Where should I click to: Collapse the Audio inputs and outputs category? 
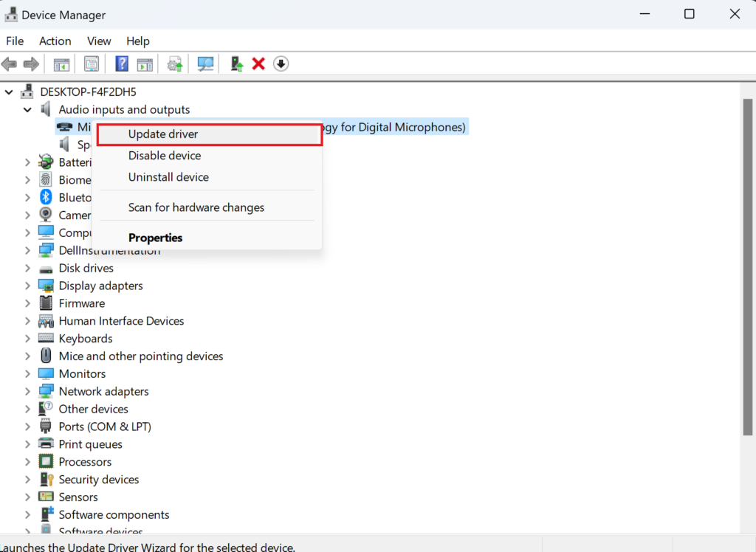pos(28,110)
